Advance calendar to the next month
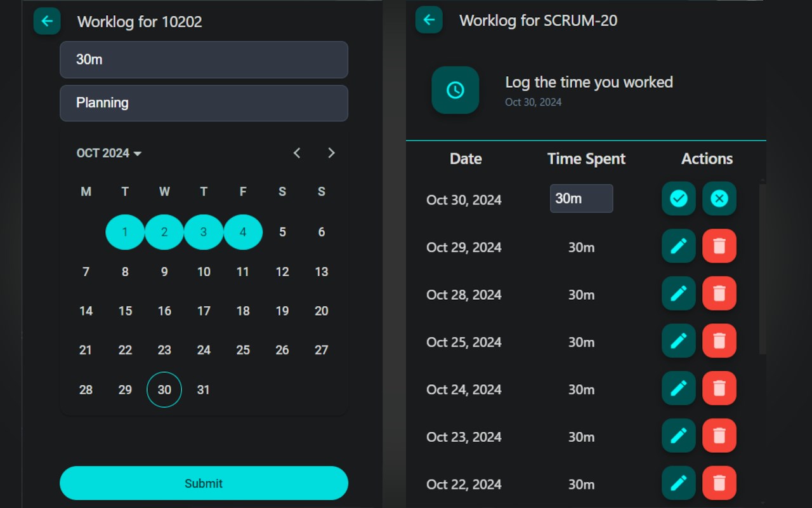 point(331,153)
